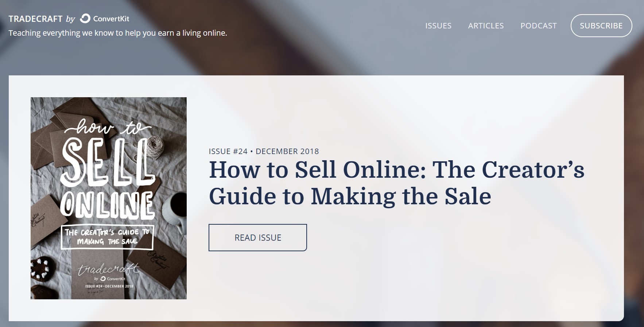Click the Subscribe button
Screen dimensions: 644x327
click(x=601, y=25)
